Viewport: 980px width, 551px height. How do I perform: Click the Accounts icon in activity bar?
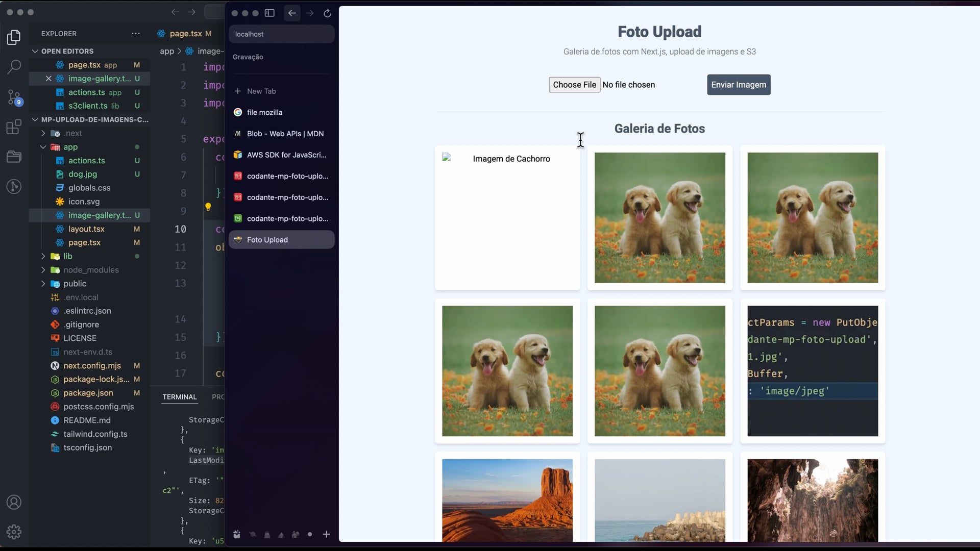(x=14, y=503)
